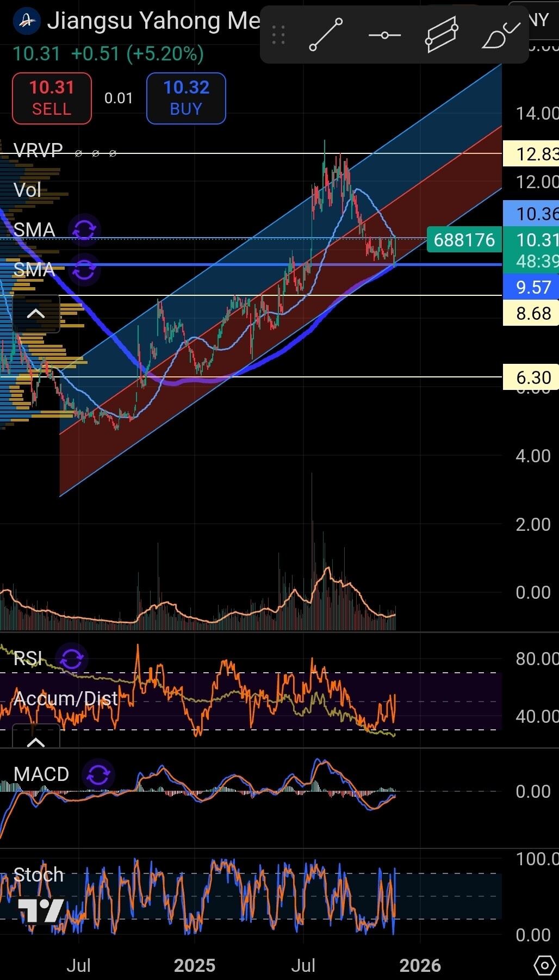Select the brush drawing tool
559x980 pixels.
500,36
